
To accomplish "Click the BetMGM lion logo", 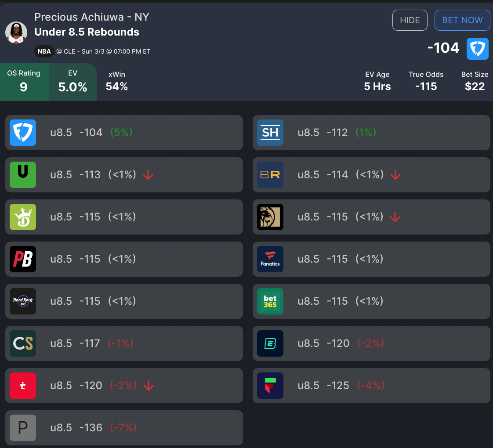I will click(x=270, y=217).
